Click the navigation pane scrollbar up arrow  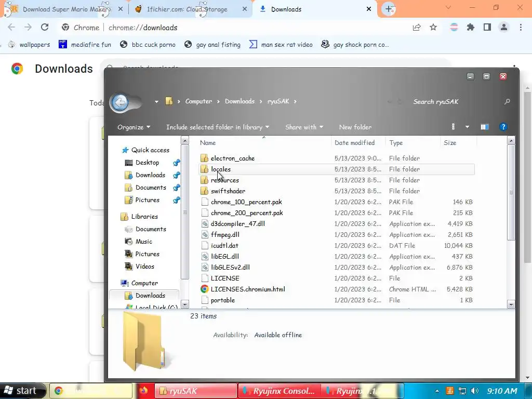point(185,140)
